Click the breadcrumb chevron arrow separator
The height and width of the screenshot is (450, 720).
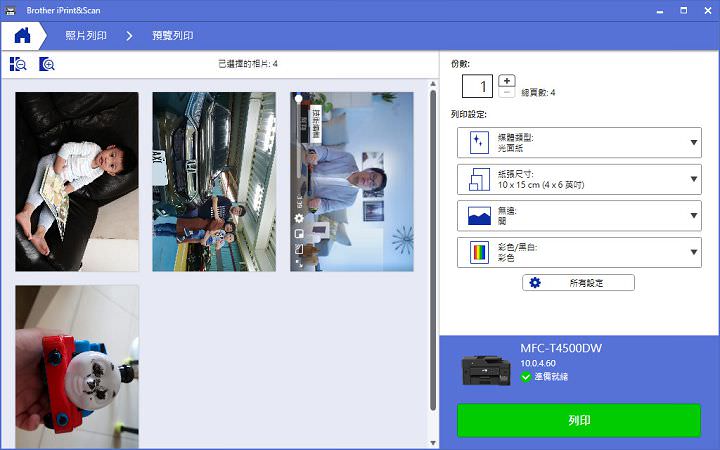pyautogui.click(x=129, y=36)
